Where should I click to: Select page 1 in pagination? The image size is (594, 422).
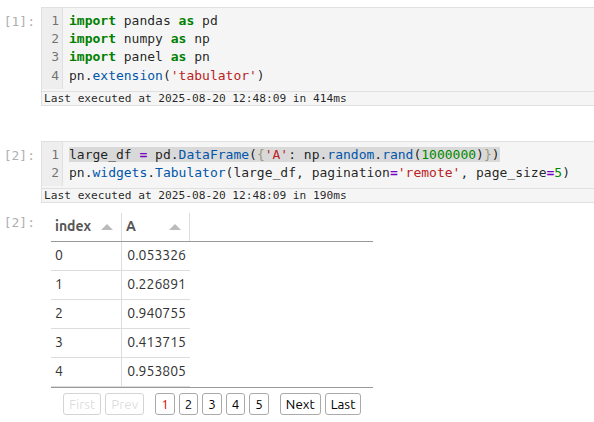pyautogui.click(x=165, y=404)
